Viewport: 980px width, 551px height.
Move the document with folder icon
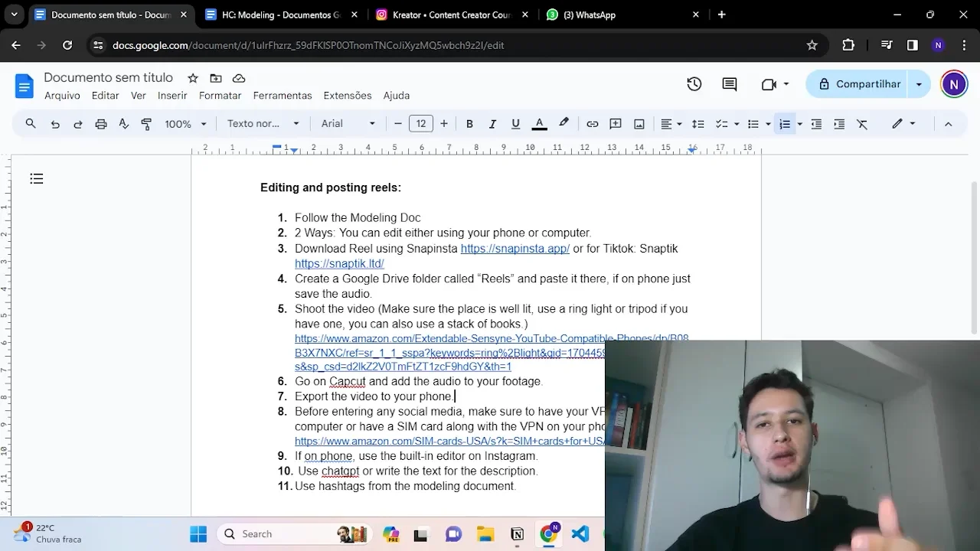click(x=216, y=78)
